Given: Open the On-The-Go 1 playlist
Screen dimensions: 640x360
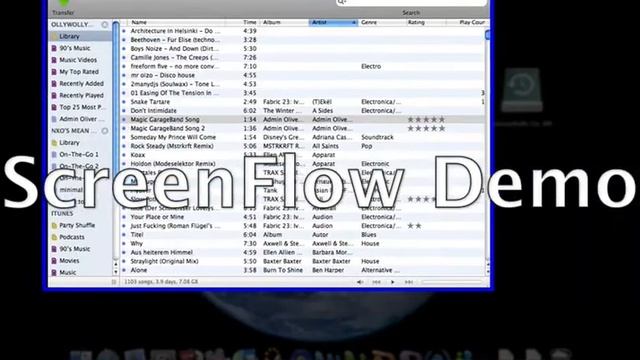Looking at the screenshot, I should (80, 155).
